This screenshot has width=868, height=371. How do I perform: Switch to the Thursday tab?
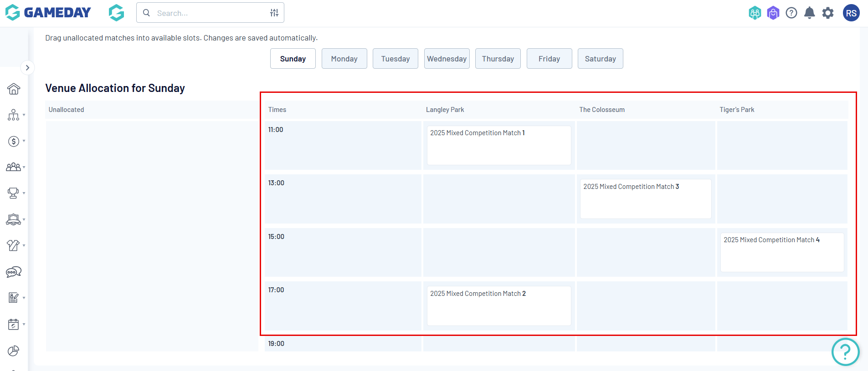(x=498, y=59)
